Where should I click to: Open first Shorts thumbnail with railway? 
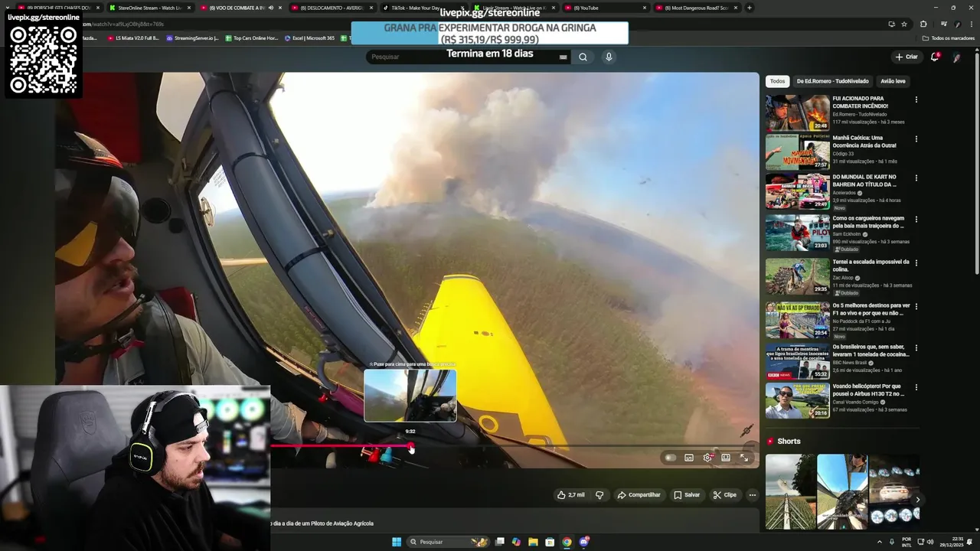click(x=790, y=491)
